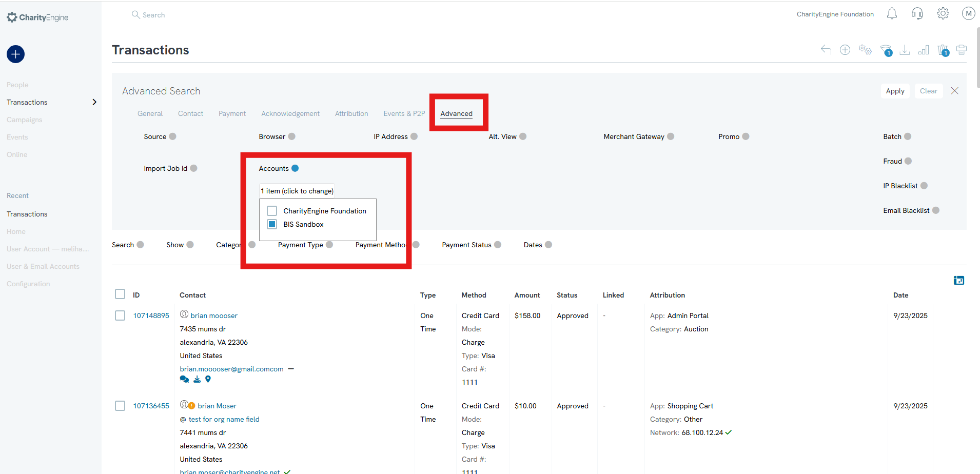Switch to the Contact tab
The height and width of the screenshot is (474, 980).
(190, 113)
